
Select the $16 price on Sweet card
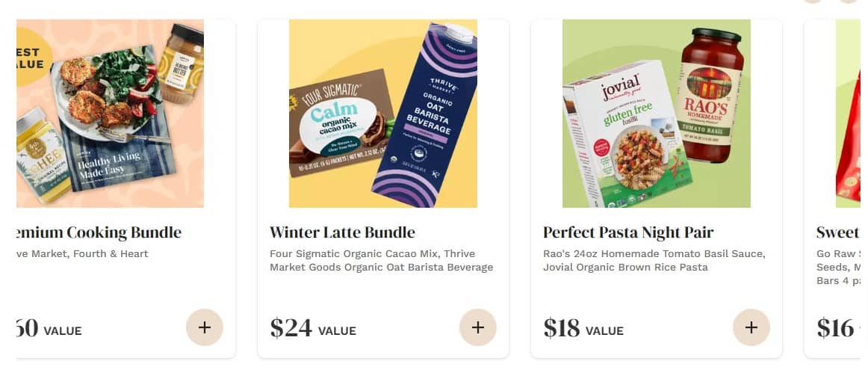tap(835, 327)
